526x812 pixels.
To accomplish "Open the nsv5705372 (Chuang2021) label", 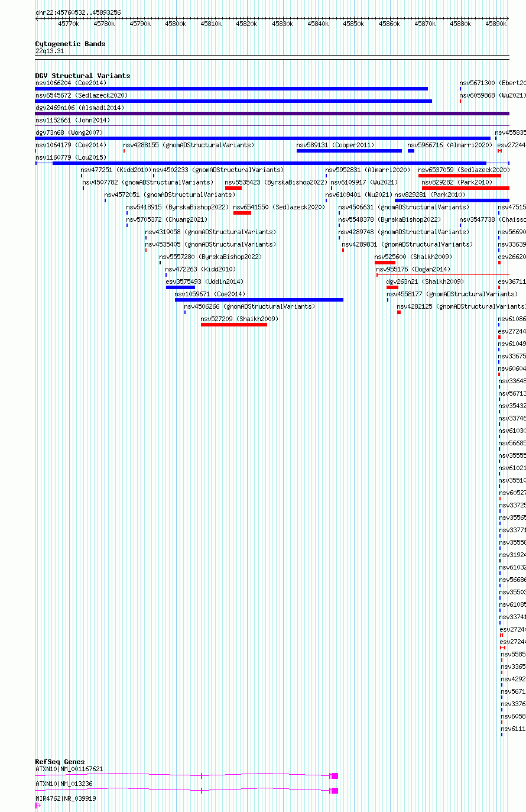I will coord(167,219).
